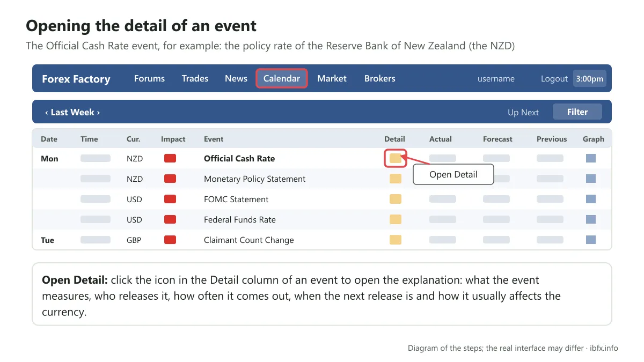Screen dimensions: 644x362
Task: Click the FOMC Statement event name
Action: [x=236, y=199]
